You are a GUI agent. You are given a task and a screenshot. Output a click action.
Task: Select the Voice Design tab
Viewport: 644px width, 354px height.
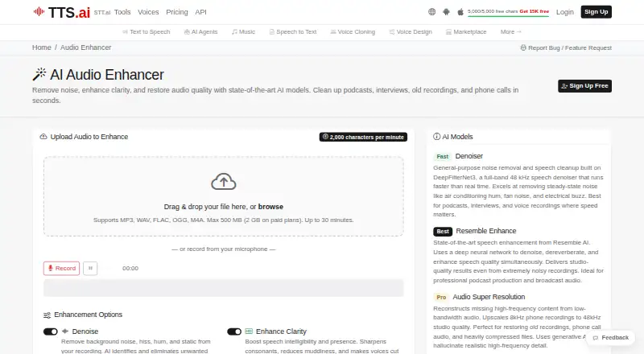tap(411, 31)
